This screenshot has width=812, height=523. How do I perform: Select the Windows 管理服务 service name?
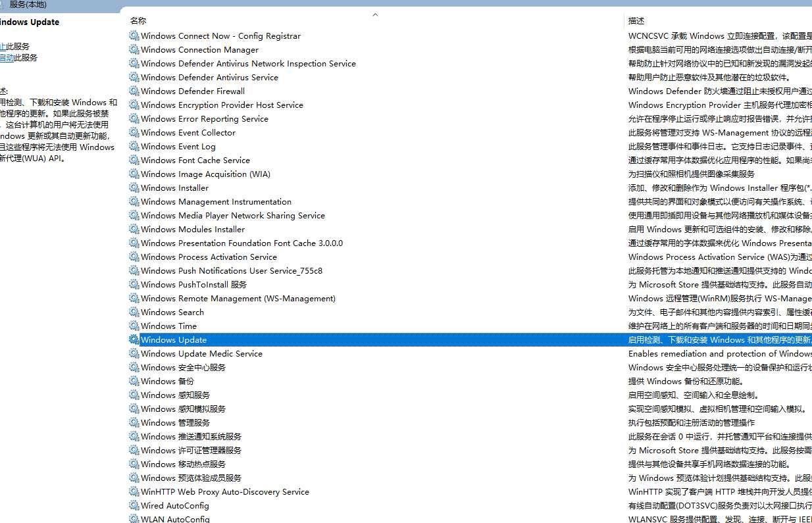tap(175, 423)
